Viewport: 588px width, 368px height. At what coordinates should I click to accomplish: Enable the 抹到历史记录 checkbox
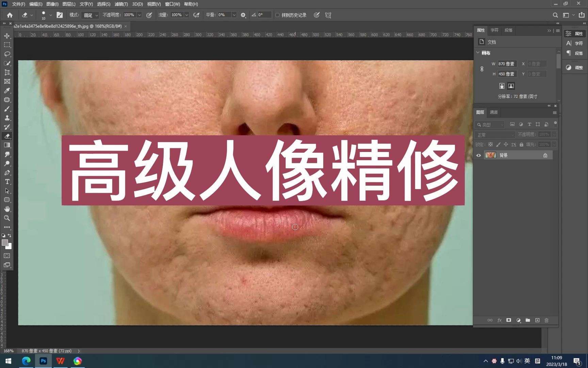(278, 15)
